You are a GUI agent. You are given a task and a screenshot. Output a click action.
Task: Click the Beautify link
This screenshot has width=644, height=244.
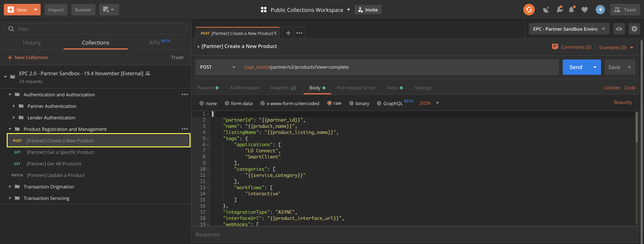[623, 102]
